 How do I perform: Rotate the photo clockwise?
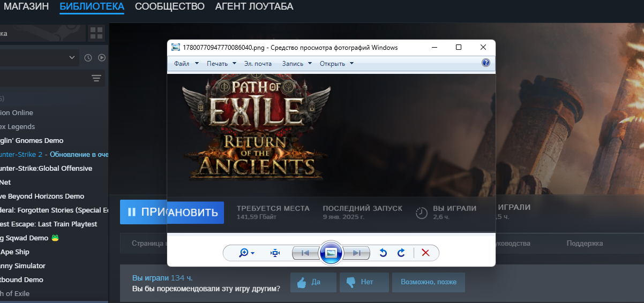[x=401, y=253]
